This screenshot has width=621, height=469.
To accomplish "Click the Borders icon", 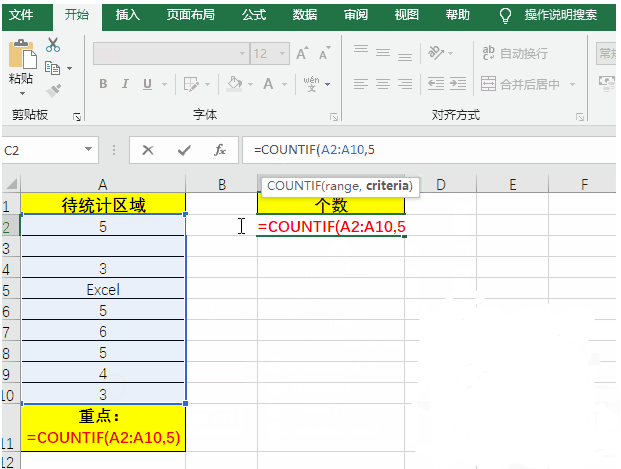I will click(191, 84).
